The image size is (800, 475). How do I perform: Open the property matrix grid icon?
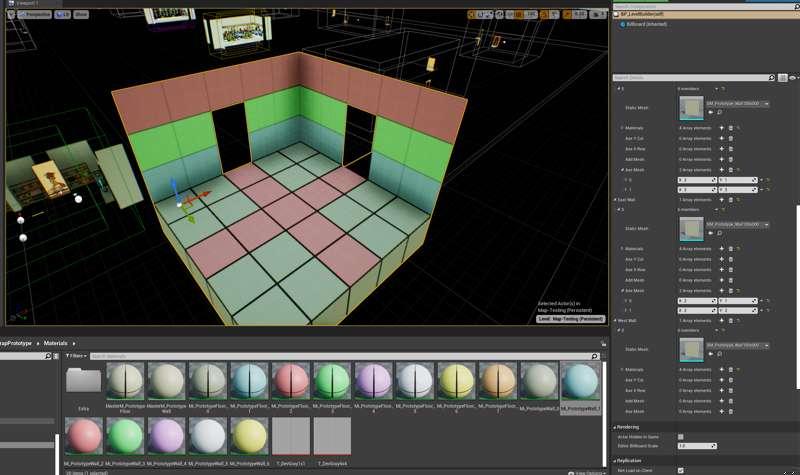tap(783, 78)
